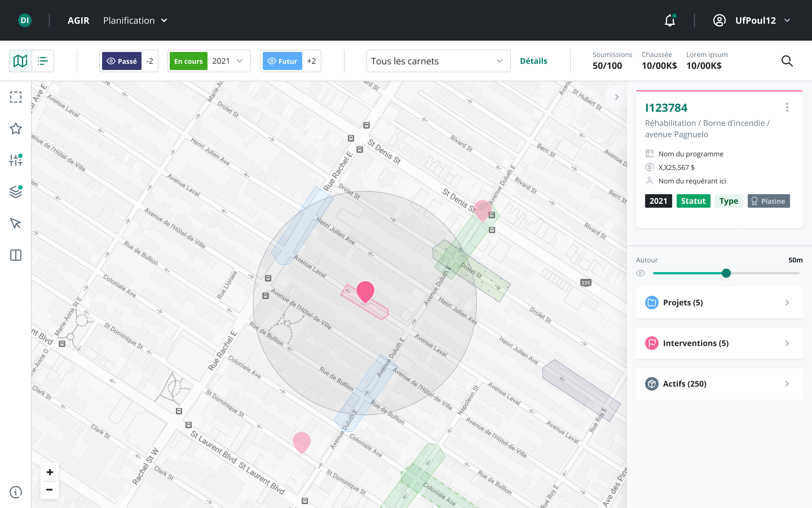Click the -2 past years count
The width and height of the screenshot is (812, 508).
[150, 61]
